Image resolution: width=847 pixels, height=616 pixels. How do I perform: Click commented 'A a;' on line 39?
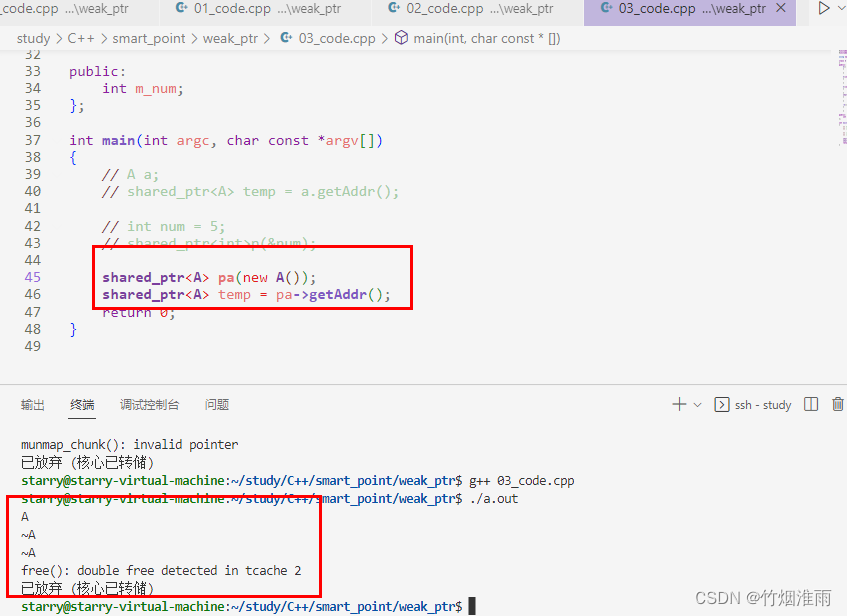tap(143, 175)
